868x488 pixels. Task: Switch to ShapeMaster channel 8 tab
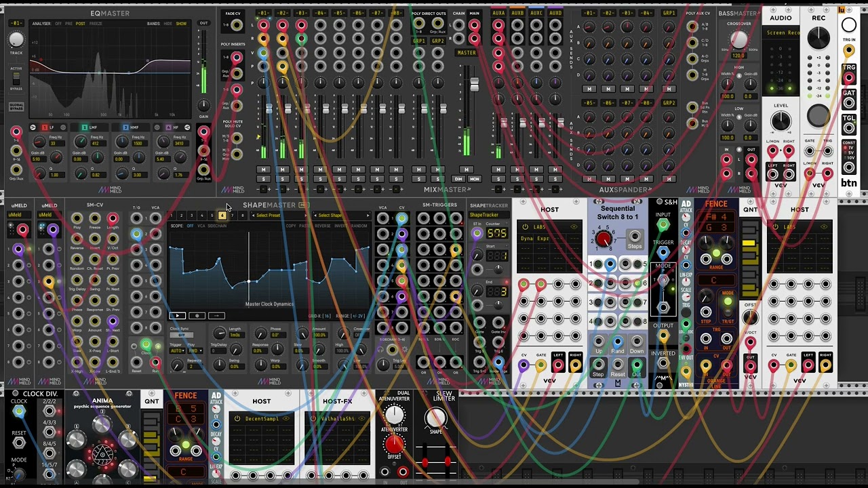pyautogui.click(x=242, y=216)
